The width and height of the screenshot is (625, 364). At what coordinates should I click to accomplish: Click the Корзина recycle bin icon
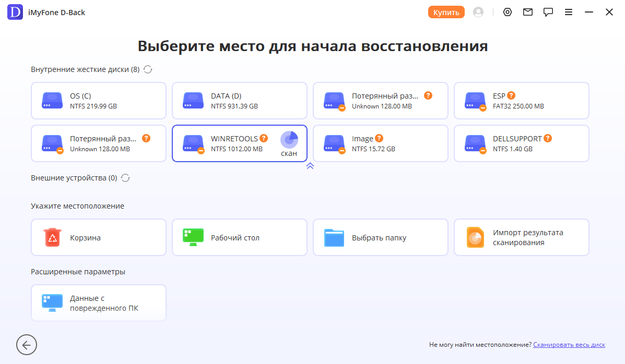[52, 237]
